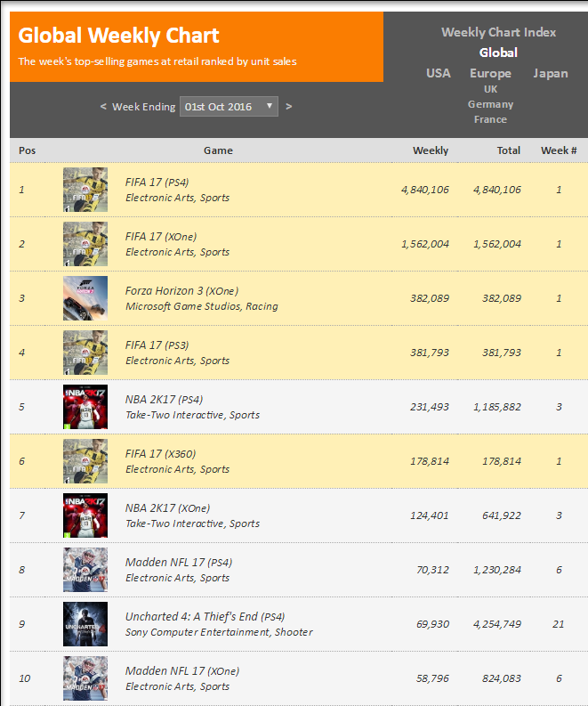Click the weekly sales value 69,930
The image size is (588, 706).
(432, 624)
